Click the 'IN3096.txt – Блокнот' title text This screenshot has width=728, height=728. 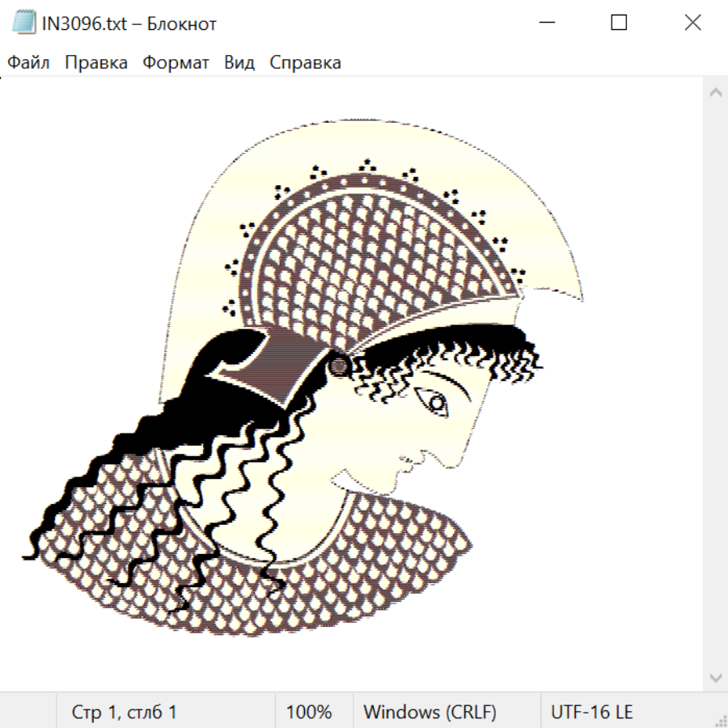pos(129,23)
